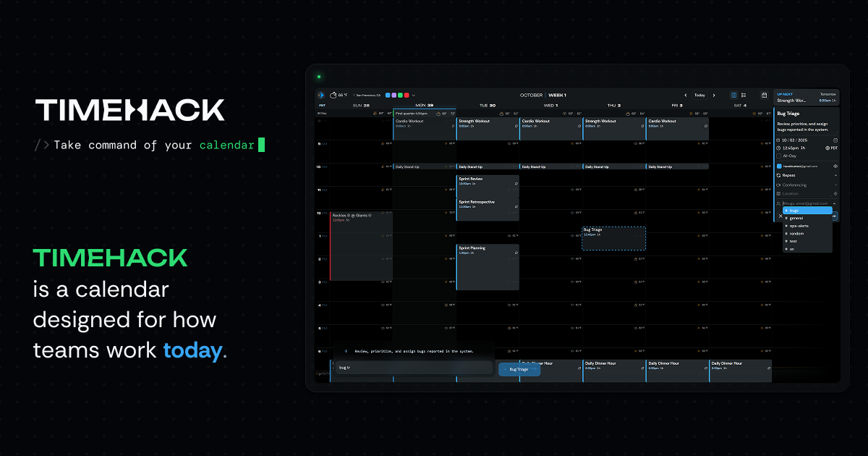Select the purple calendar color dot
Image resolution: width=868 pixels, height=456 pixels.
[394, 95]
